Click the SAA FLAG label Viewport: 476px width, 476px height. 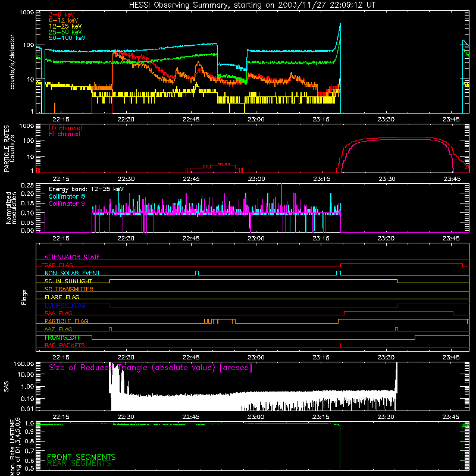point(58,314)
